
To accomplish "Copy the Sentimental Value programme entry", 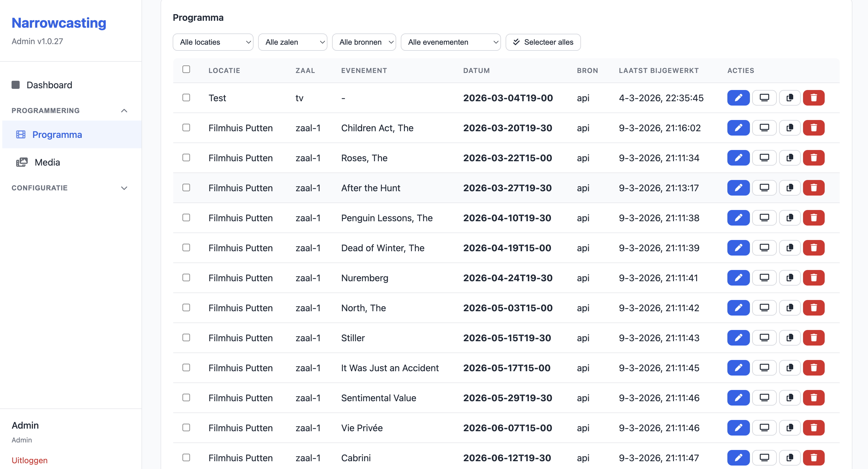I will pos(789,398).
